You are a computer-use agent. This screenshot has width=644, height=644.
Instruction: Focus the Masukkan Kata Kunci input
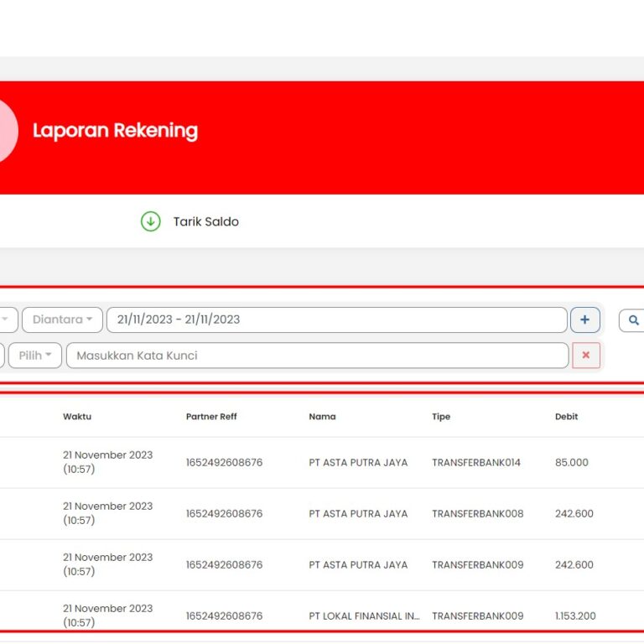pyautogui.click(x=317, y=356)
